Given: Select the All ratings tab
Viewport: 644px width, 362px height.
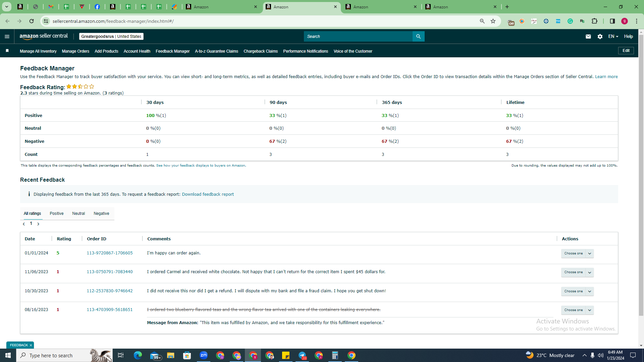Looking at the screenshot, I should 32,214.
